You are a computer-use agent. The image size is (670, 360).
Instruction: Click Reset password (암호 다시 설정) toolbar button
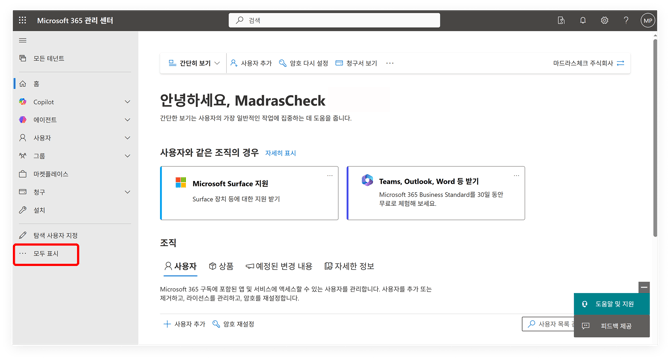[303, 63]
